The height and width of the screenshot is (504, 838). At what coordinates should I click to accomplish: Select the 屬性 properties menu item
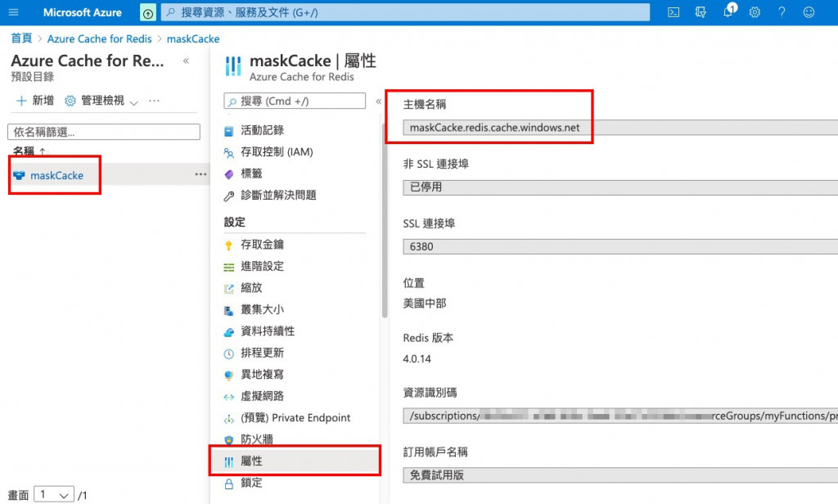point(295,461)
